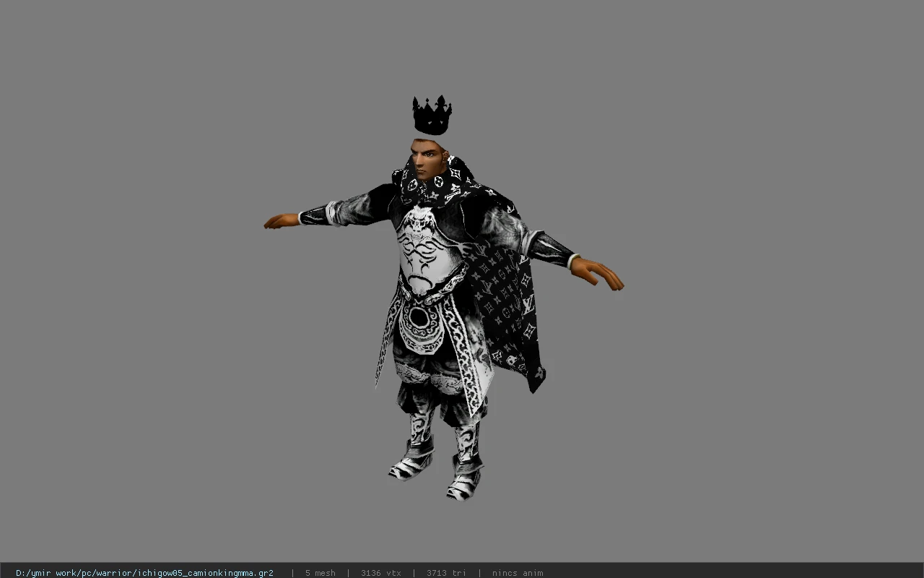This screenshot has width=924, height=578.
Task: Click the '5 mesh' status entry
Action: click(320, 573)
